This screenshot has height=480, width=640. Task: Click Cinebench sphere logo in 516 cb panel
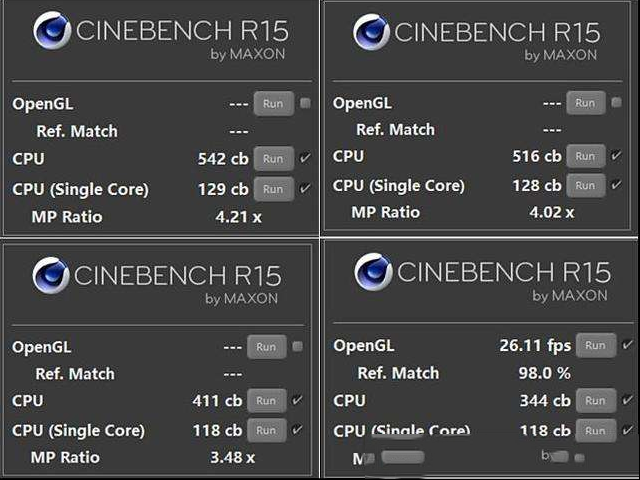(371, 32)
